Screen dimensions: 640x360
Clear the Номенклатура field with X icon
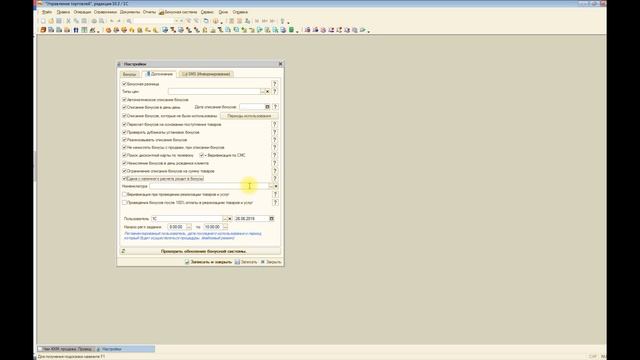click(276, 186)
